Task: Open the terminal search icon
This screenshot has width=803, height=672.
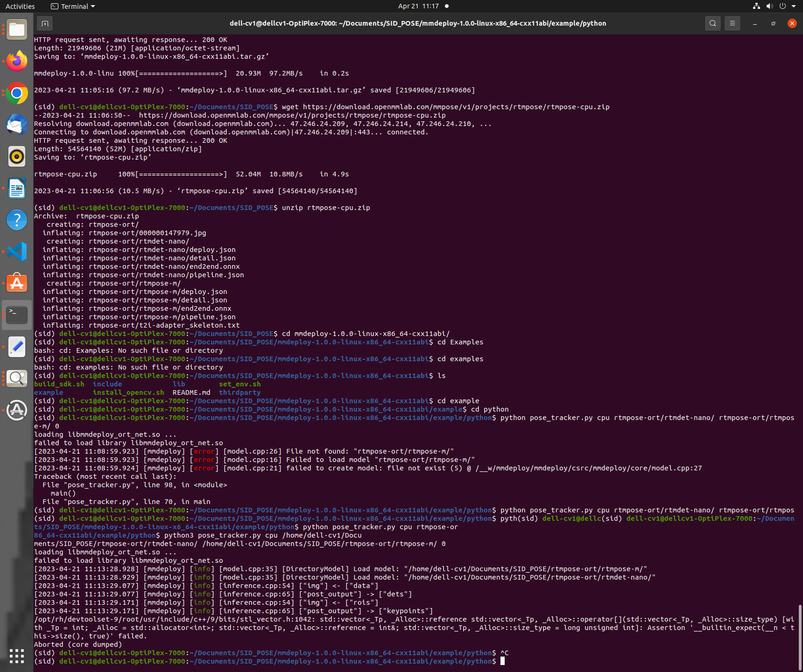Action: click(x=712, y=23)
